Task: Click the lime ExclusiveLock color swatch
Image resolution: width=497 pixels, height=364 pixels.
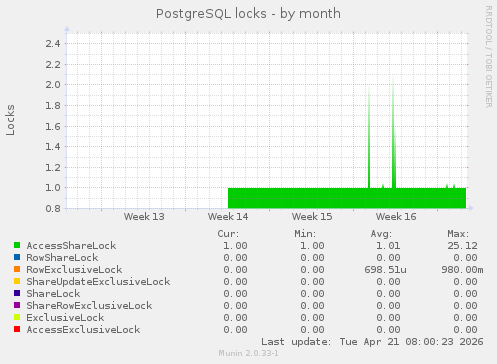Action: (x=17, y=317)
